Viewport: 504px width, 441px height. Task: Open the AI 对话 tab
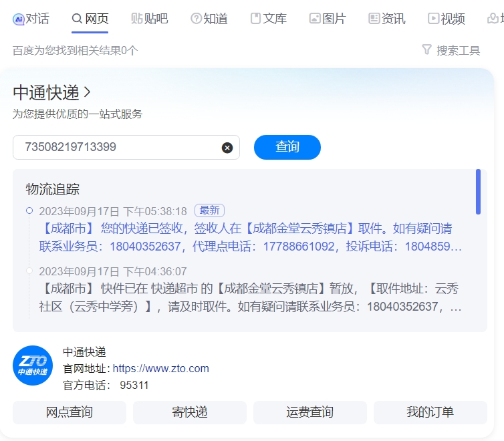point(31,19)
